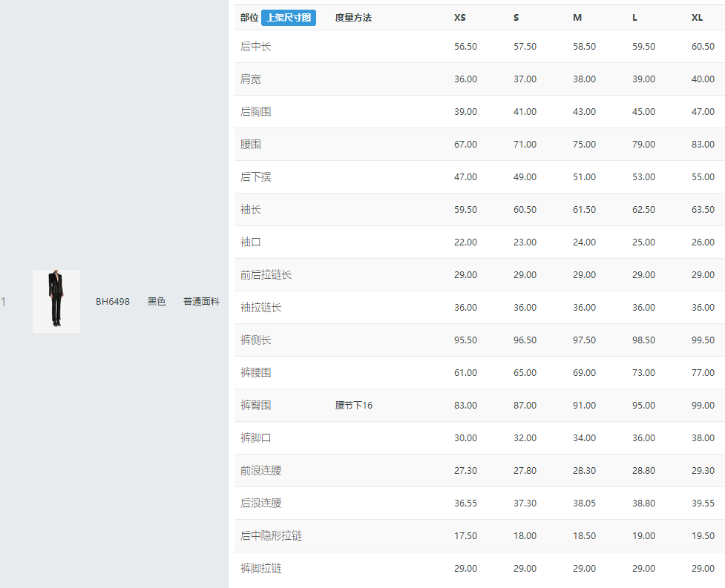The image size is (725, 588).
Task: Select the 裤腰围 row label
Action: point(256,373)
